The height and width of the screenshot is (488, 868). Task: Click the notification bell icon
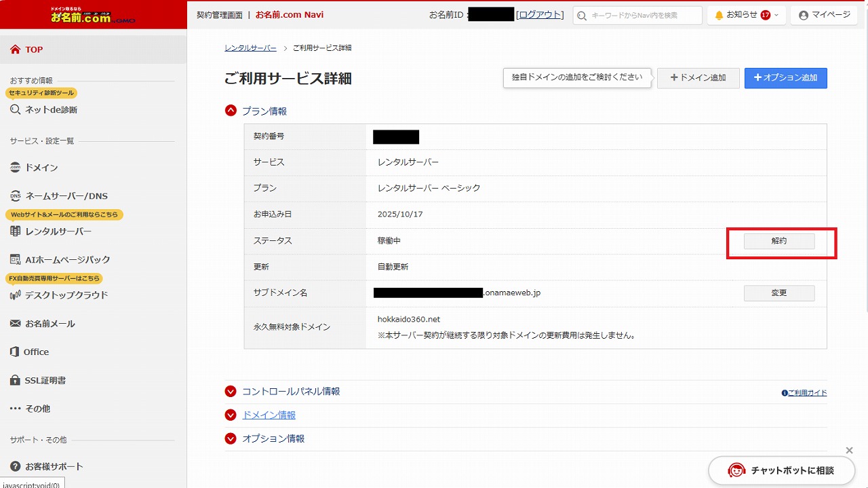coord(719,15)
